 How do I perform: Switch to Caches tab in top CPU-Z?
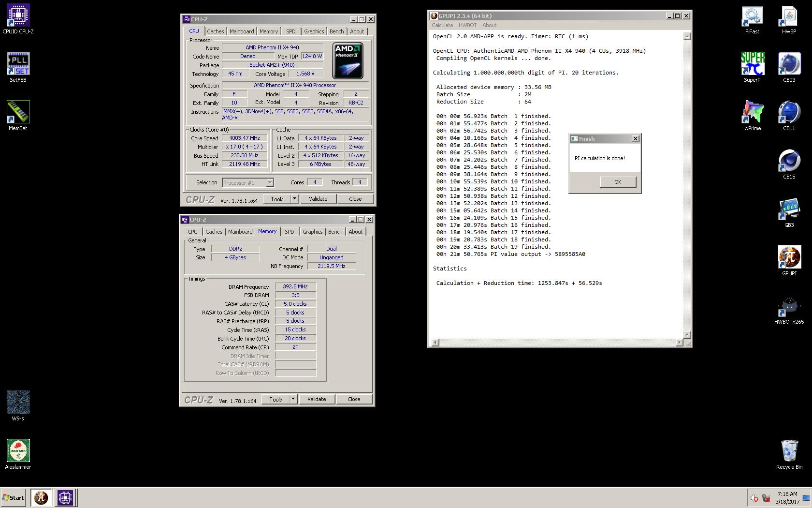(216, 31)
